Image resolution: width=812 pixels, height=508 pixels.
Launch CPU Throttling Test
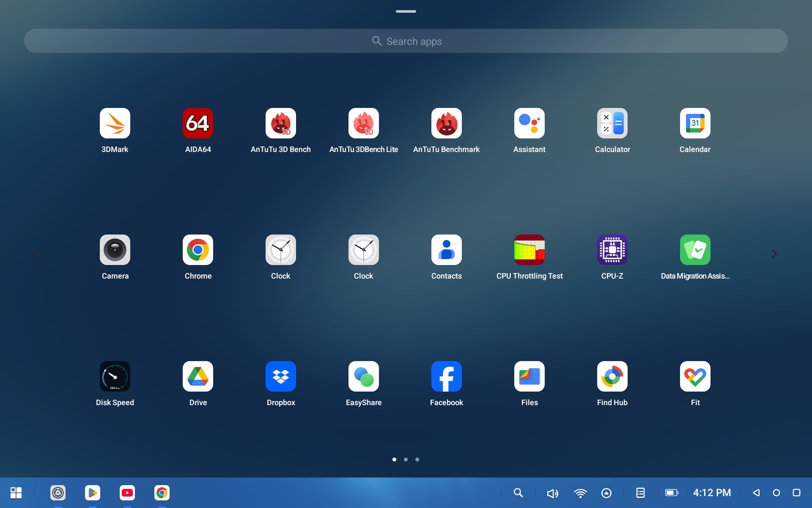[529, 250]
